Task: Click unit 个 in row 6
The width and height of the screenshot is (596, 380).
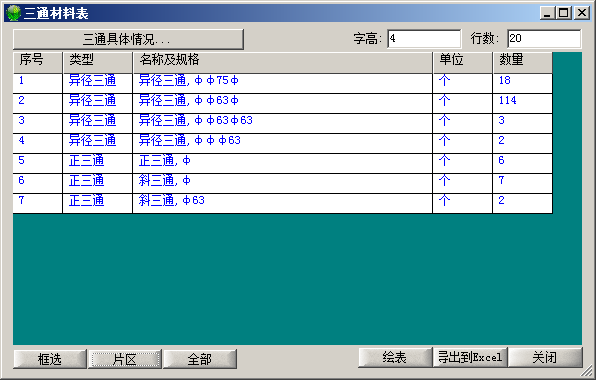Action: (x=463, y=184)
